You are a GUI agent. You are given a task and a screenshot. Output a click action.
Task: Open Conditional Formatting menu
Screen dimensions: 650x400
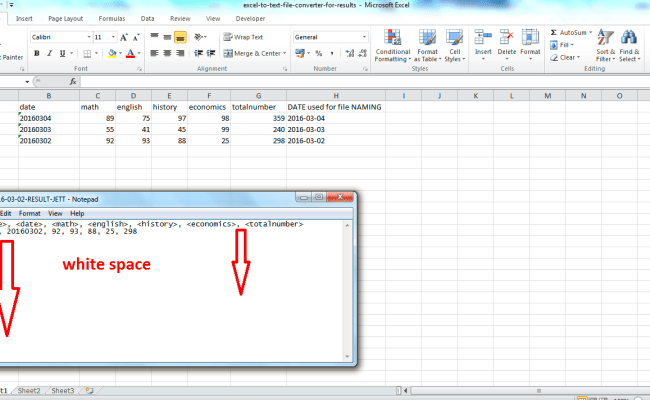coord(393,46)
